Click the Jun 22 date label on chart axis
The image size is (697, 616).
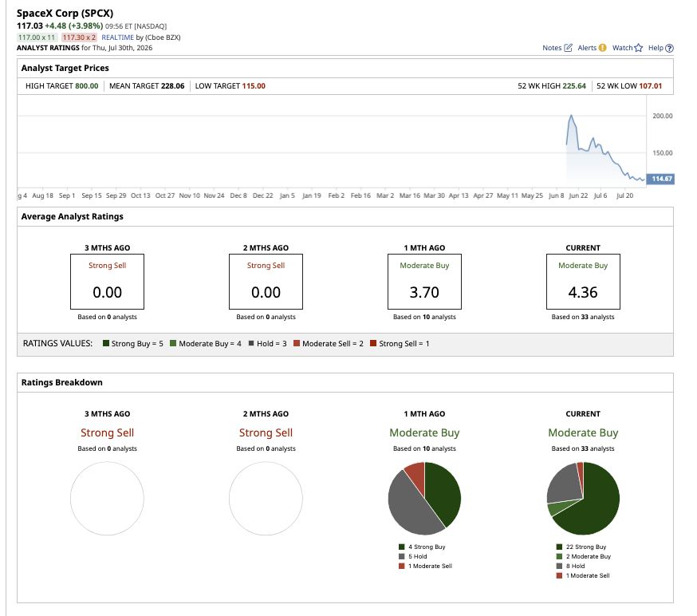578,195
